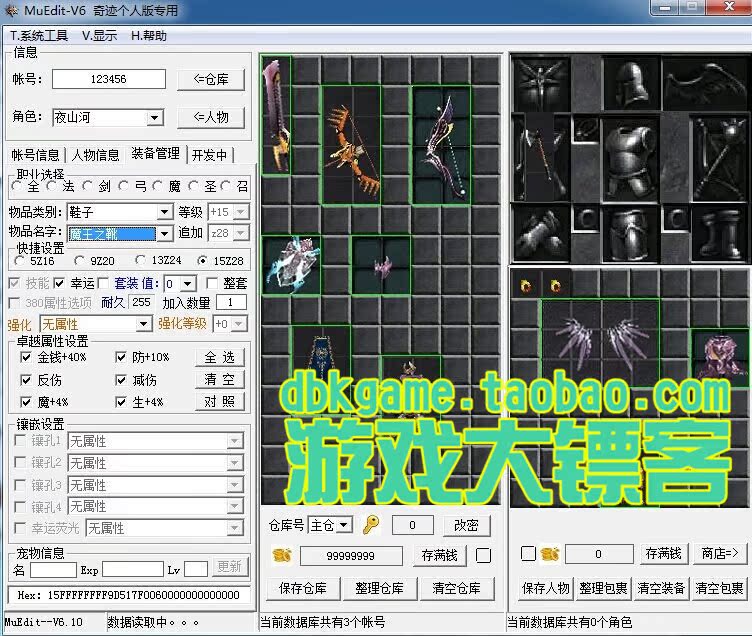The height and width of the screenshot is (636, 752).
Task: Open the 物品类别 item category dropdown
Action: [x=164, y=212]
